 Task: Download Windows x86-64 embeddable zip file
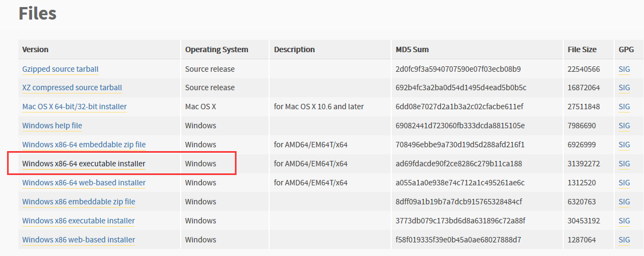[x=84, y=145]
